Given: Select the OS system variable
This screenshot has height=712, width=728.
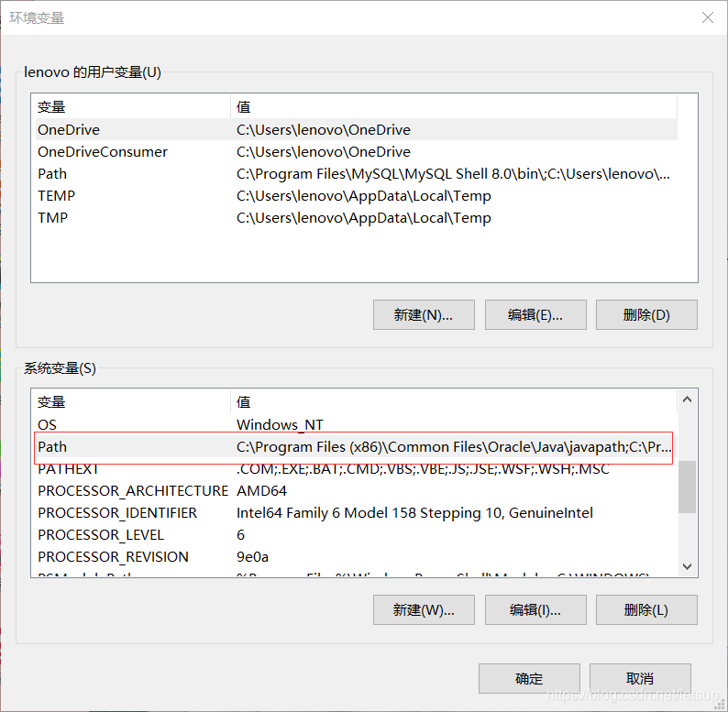Looking at the screenshot, I should pyautogui.click(x=356, y=424).
